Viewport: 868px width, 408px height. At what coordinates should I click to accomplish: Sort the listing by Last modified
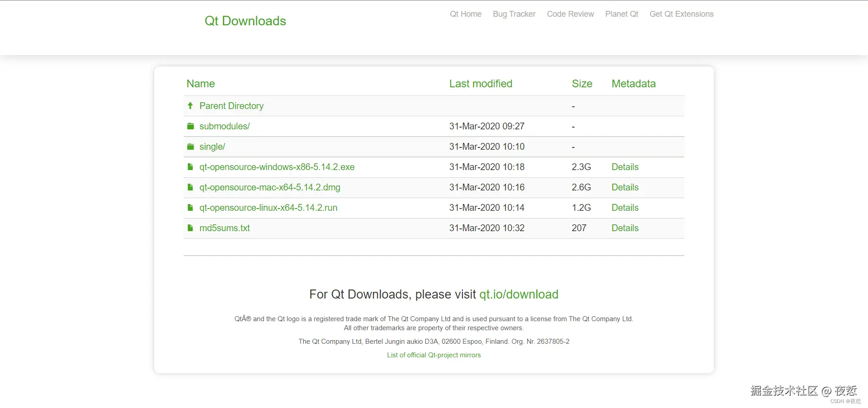coord(481,84)
